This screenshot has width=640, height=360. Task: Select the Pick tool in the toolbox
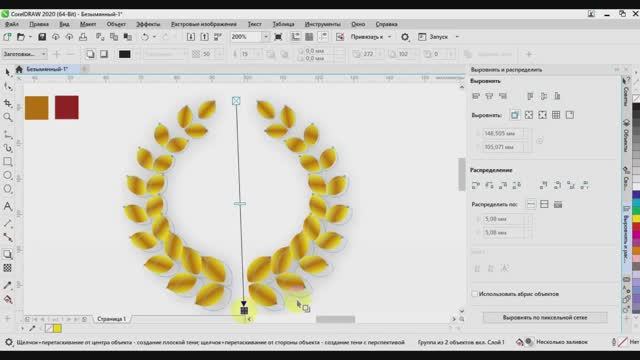(7, 72)
